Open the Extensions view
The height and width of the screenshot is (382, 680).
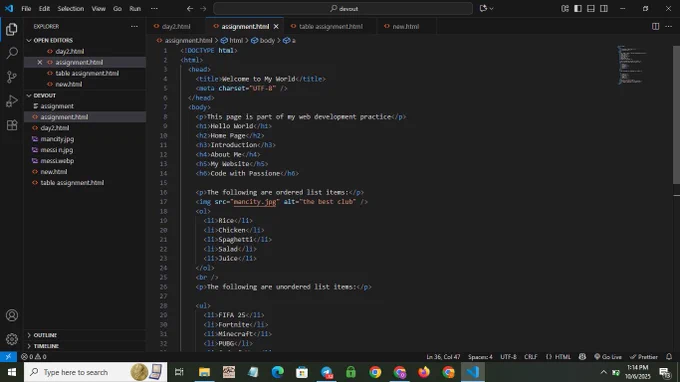pos(12,125)
